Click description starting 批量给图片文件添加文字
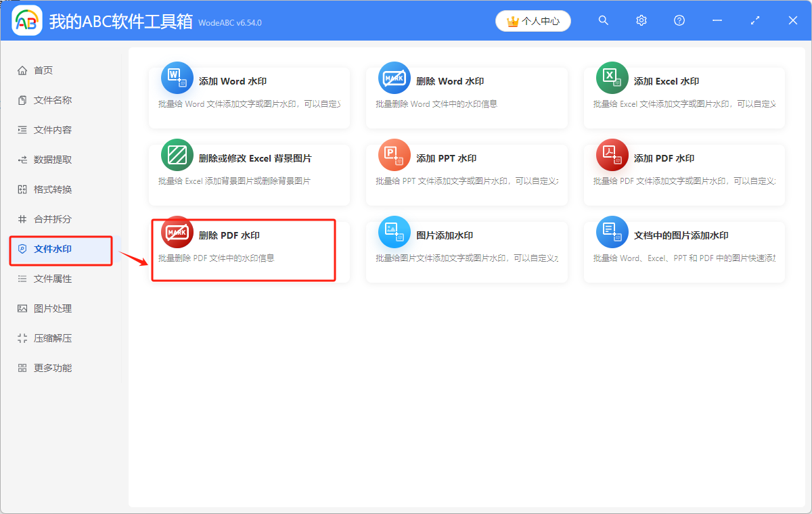The image size is (812, 514). (x=467, y=258)
